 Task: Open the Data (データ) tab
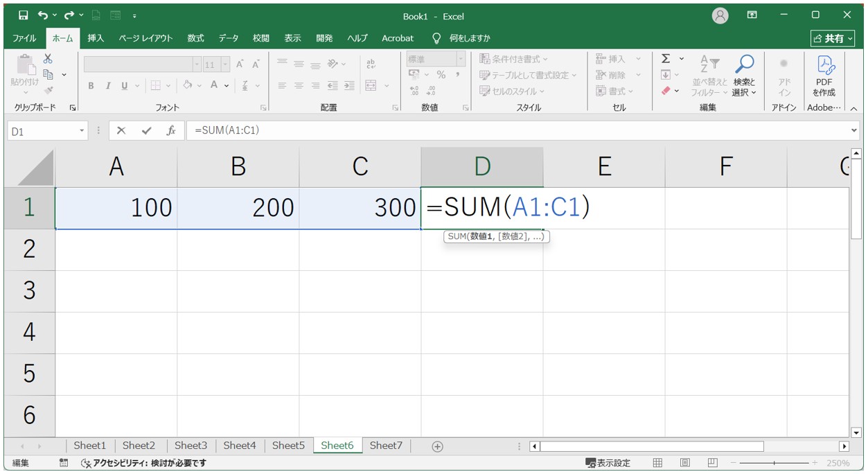[229, 38]
